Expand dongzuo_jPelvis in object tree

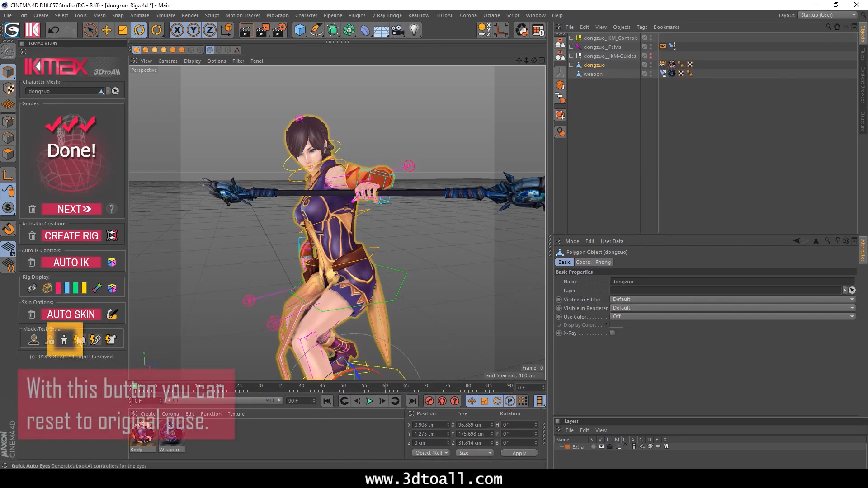pyautogui.click(x=571, y=47)
